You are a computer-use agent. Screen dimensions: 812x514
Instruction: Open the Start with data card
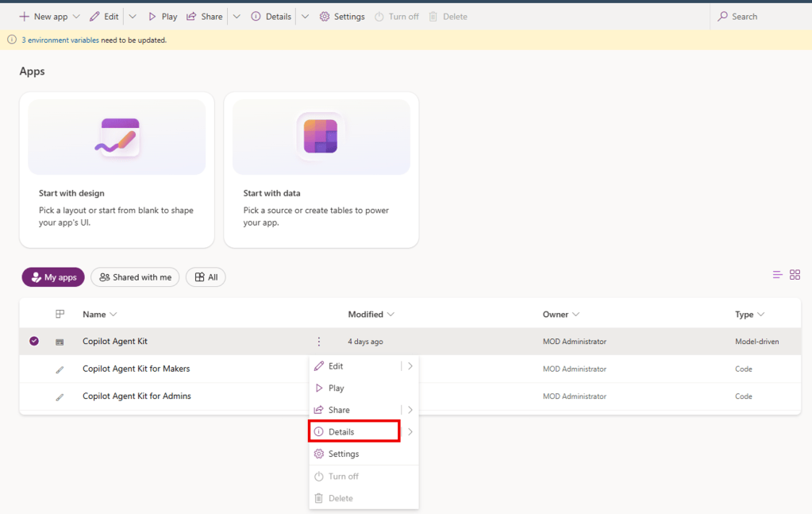(x=321, y=170)
